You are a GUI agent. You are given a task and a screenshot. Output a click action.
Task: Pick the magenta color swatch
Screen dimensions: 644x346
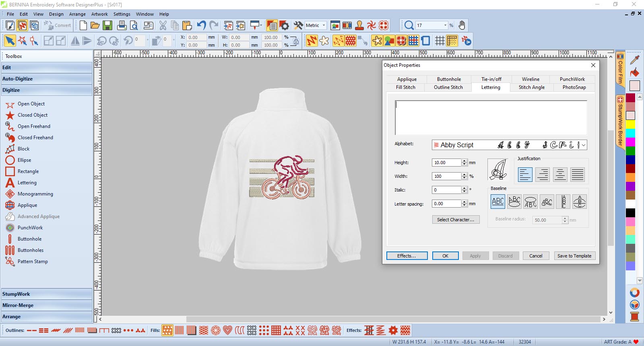point(630,142)
